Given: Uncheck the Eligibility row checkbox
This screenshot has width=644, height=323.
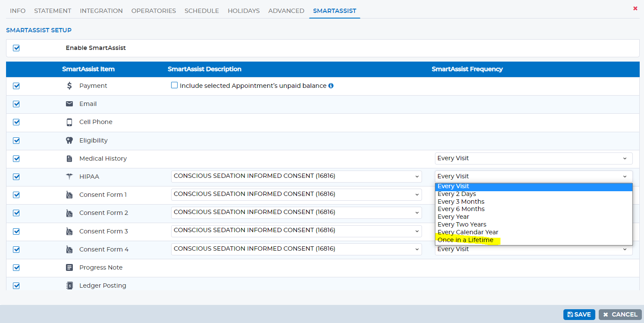Looking at the screenshot, I should [x=16, y=140].
